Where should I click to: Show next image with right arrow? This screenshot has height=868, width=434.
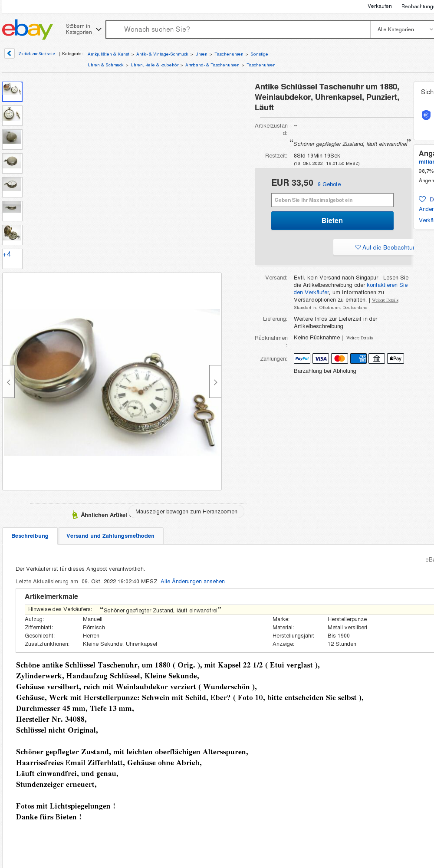(215, 381)
